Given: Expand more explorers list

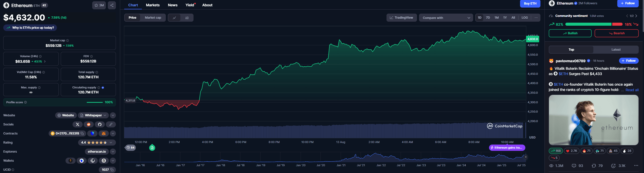Looking at the screenshot, I should (113, 152).
